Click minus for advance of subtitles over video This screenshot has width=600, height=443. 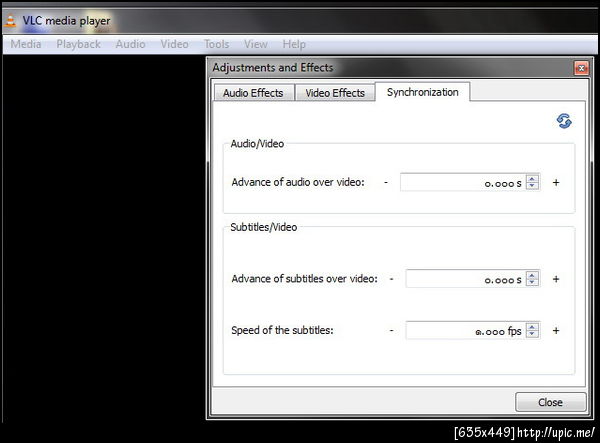click(391, 279)
